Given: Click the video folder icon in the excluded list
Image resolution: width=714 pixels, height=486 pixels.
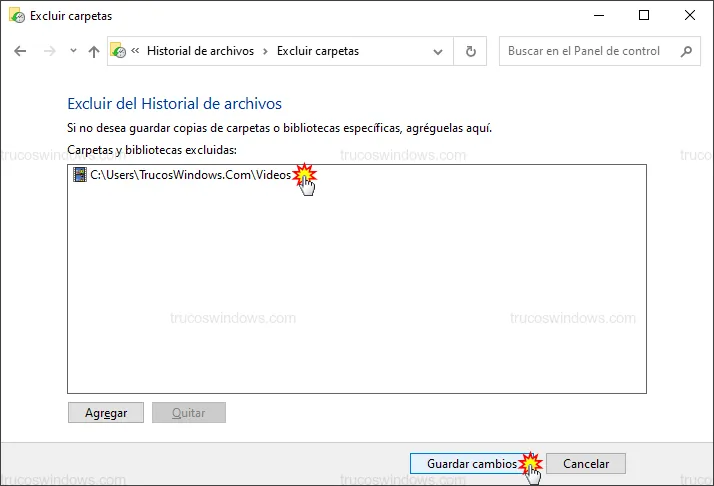Looking at the screenshot, I should coord(80,175).
